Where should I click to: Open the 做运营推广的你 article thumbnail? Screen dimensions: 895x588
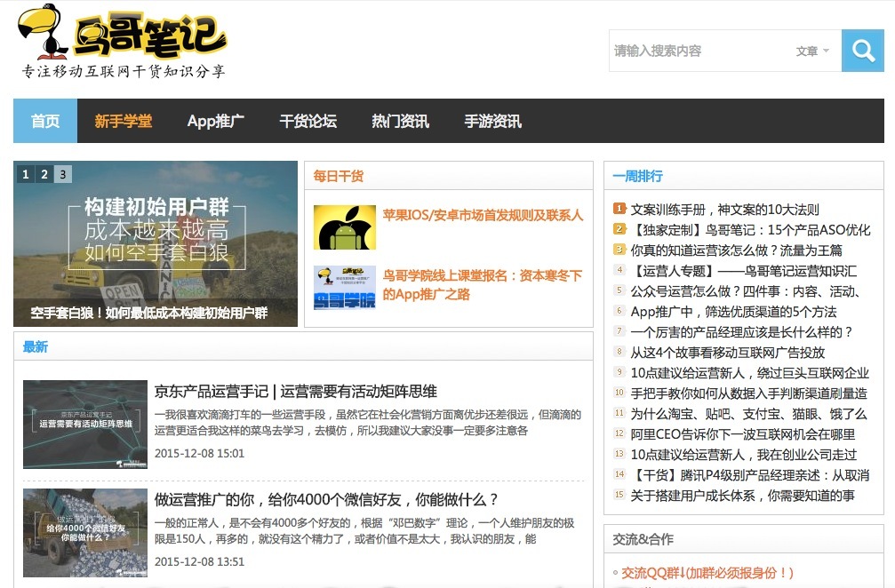click(85, 532)
